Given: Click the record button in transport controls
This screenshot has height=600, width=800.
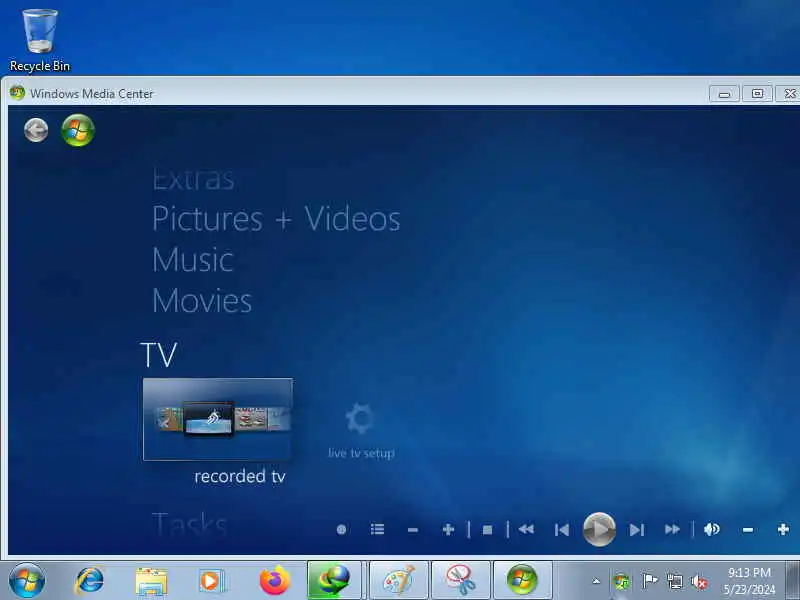Looking at the screenshot, I should coord(341,530).
